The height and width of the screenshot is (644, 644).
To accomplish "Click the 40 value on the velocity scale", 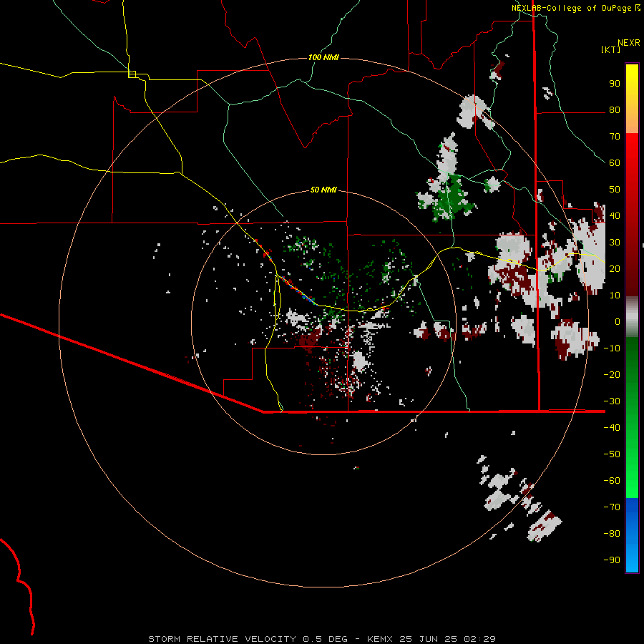I will click(x=615, y=215).
